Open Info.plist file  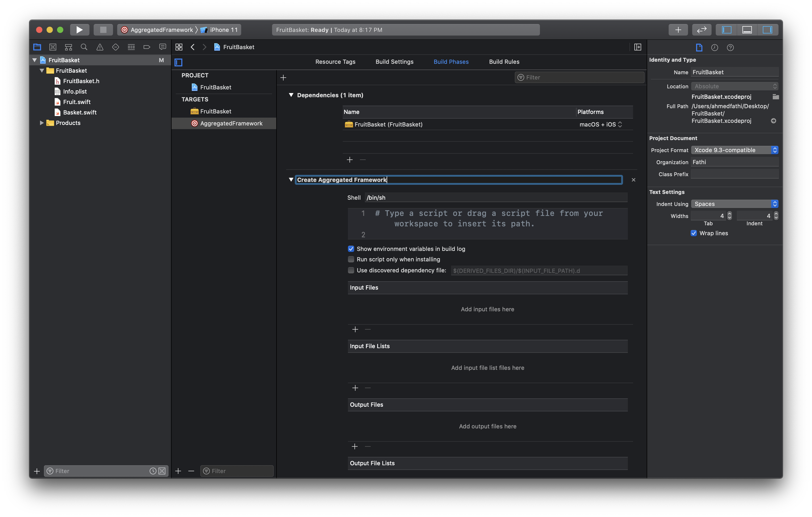[x=75, y=91]
